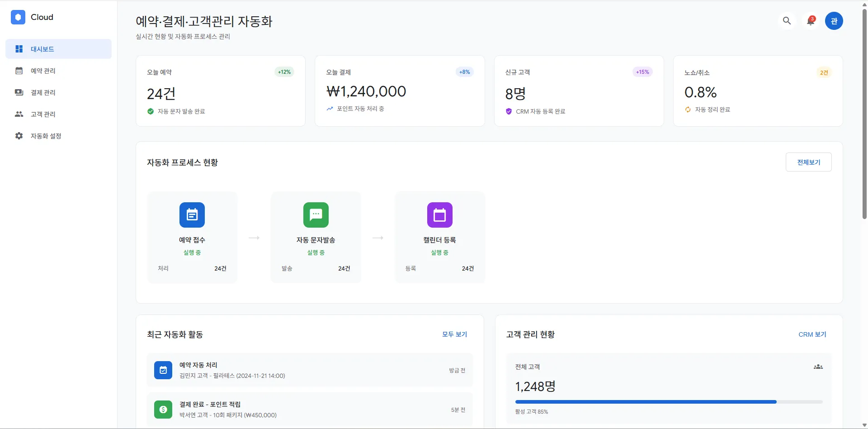Image resolution: width=868 pixels, height=429 pixels.
Task: Click the trend arrow icon beside 포인트 자동 처리 중
Action: click(x=330, y=109)
